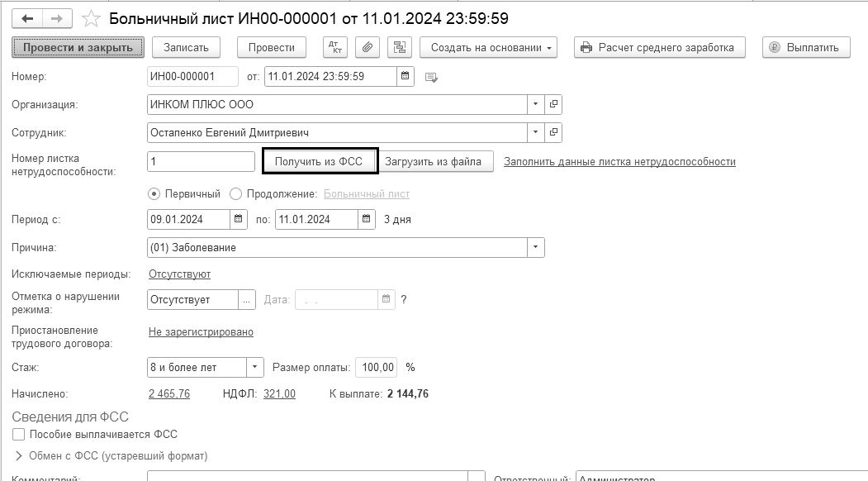868x481 pixels.
Task: Open Создать на основании dropdown menu
Action: [x=488, y=48]
